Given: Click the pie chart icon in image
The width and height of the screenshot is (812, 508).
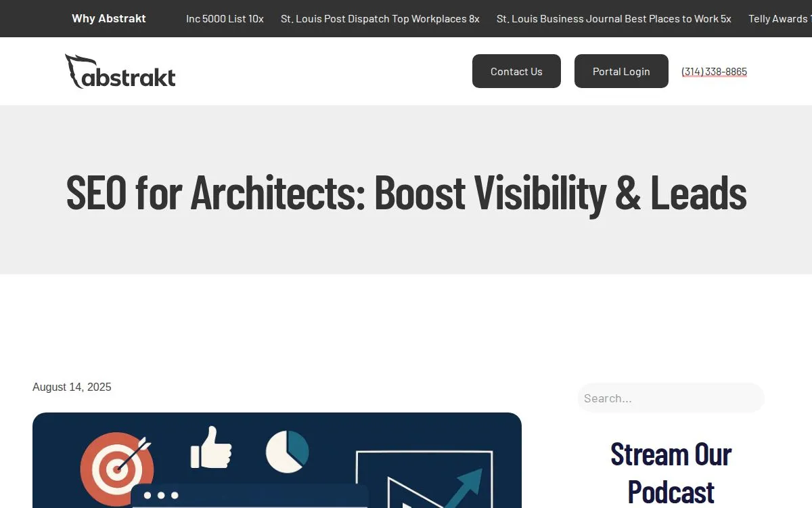Looking at the screenshot, I should pyautogui.click(x=288, y=451).
